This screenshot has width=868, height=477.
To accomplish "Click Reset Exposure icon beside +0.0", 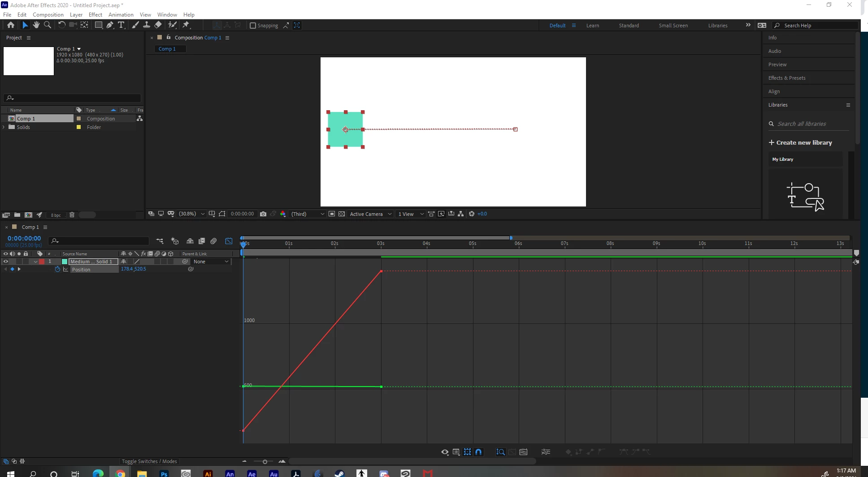I will coord(472,214).
